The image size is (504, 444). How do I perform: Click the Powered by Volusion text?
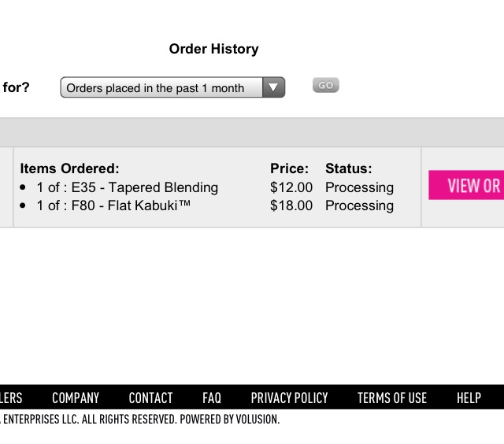(x=229, y=419)
